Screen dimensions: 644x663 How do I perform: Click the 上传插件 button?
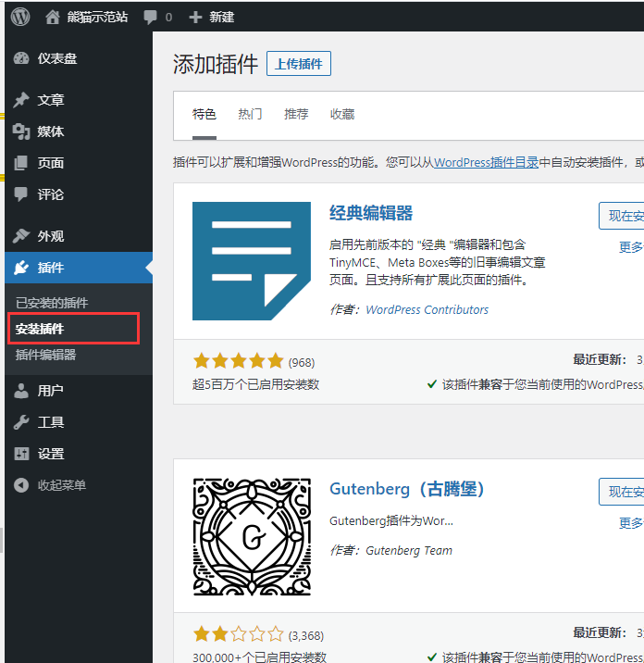pos(299,63)
